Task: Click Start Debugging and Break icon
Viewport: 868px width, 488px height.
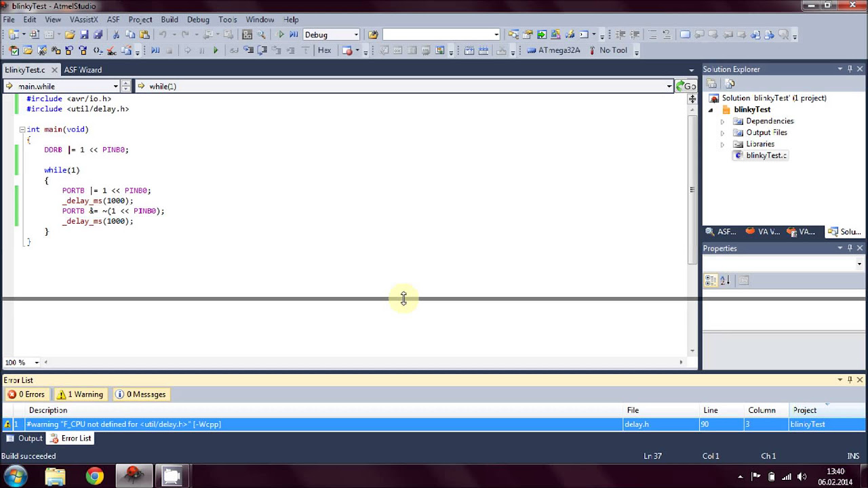Action: coord(294,35)
